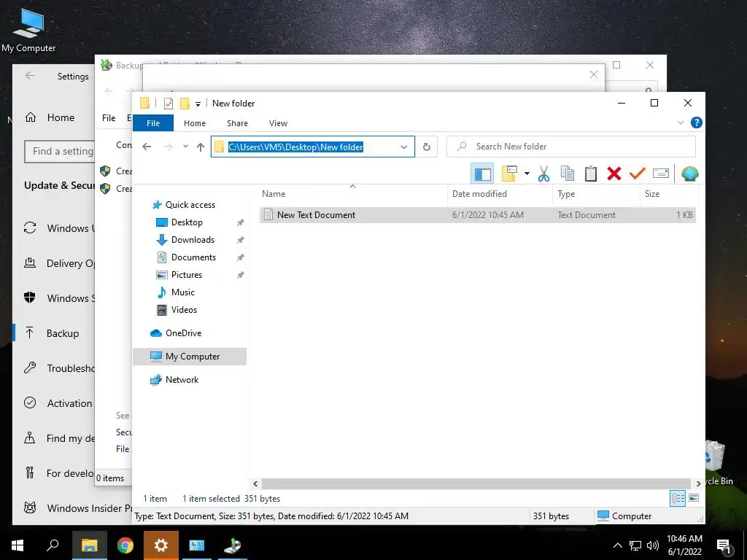Image resolution: width=747 pixels, height=560 pixels.
Task: Expand the folder options dropdown arrow
Action: click(x=527, y=174)
